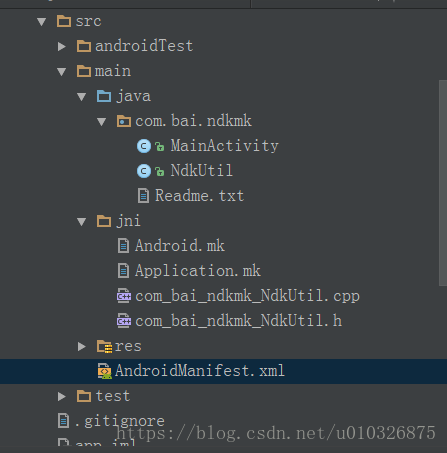Open the Readme.txt file
Image resolution: width=447 pixels, height=453 pixels.
199,196
